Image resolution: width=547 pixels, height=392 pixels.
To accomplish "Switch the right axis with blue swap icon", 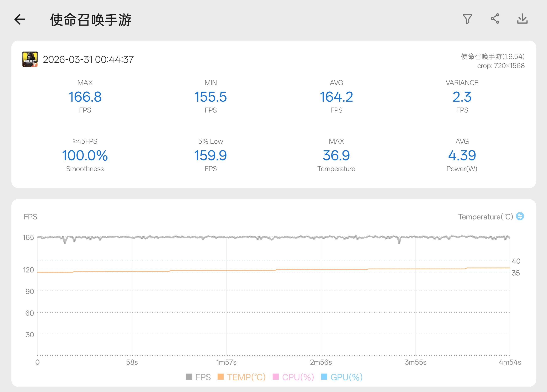I will (520, 216).
